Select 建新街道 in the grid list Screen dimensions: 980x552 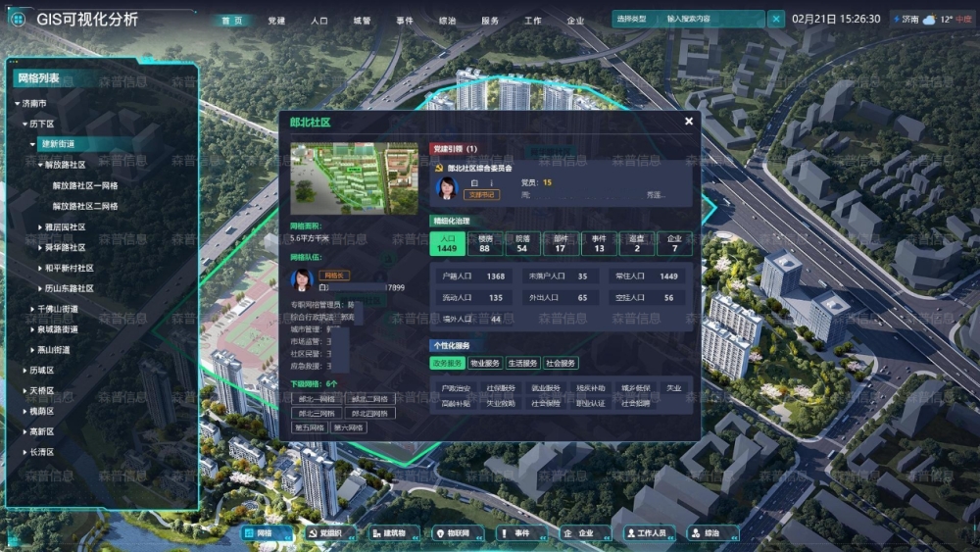(58, 144)
